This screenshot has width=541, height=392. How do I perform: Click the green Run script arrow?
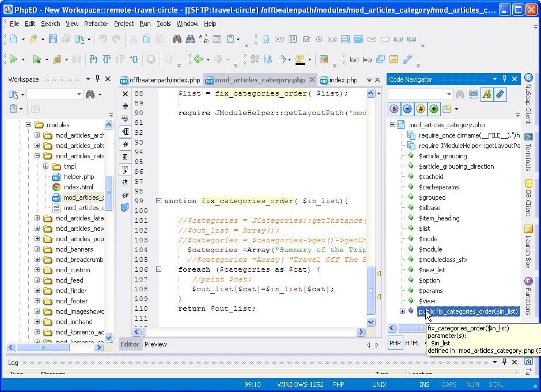pos(13,59)
